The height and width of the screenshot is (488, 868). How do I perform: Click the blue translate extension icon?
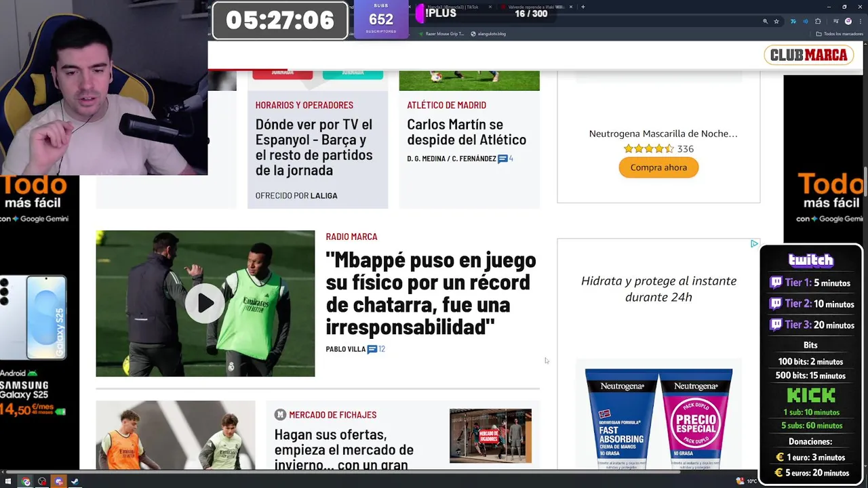tap(793, 22)
